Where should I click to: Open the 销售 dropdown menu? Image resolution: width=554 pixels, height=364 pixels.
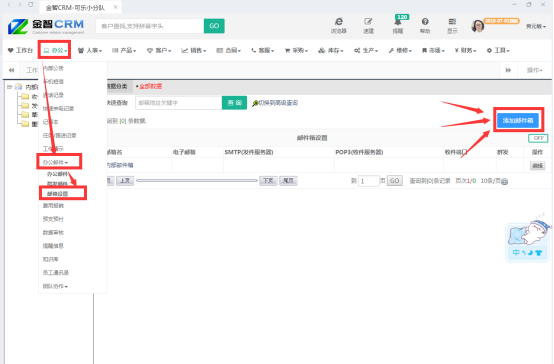pyautogui.click(x=194, y=51)
